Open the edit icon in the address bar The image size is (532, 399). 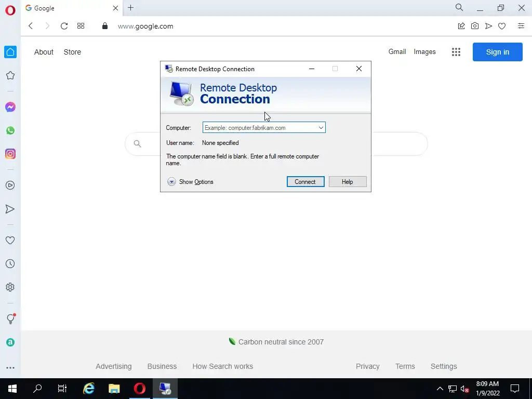coord(461,26)
